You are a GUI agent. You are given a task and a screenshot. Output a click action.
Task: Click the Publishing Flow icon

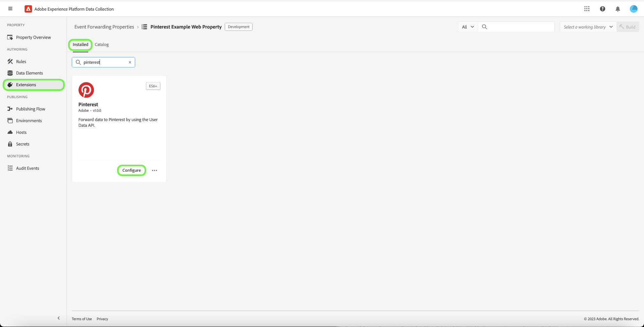[x=10, y=109]
